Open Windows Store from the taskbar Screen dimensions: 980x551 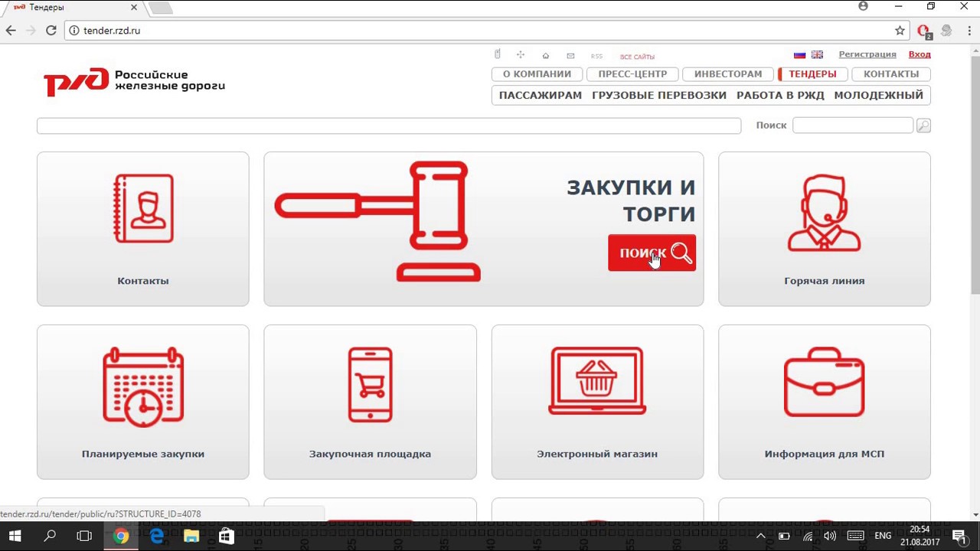(227, 536)
